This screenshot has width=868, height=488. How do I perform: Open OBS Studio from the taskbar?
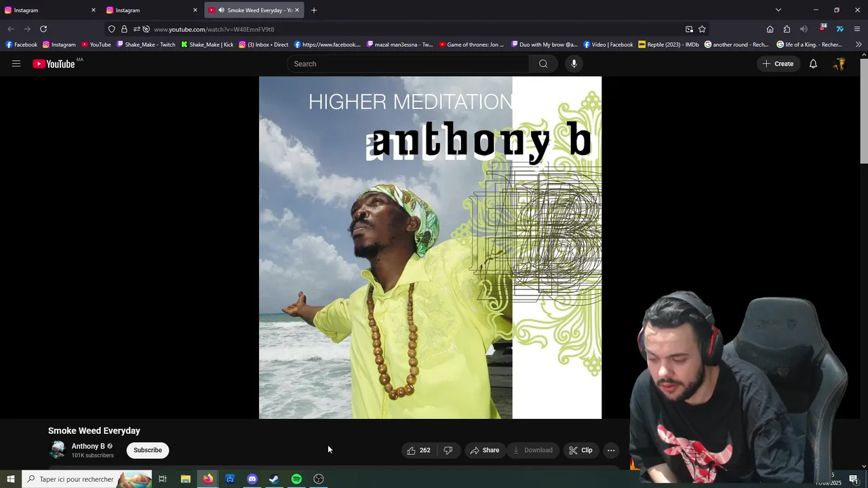point(319,479)
